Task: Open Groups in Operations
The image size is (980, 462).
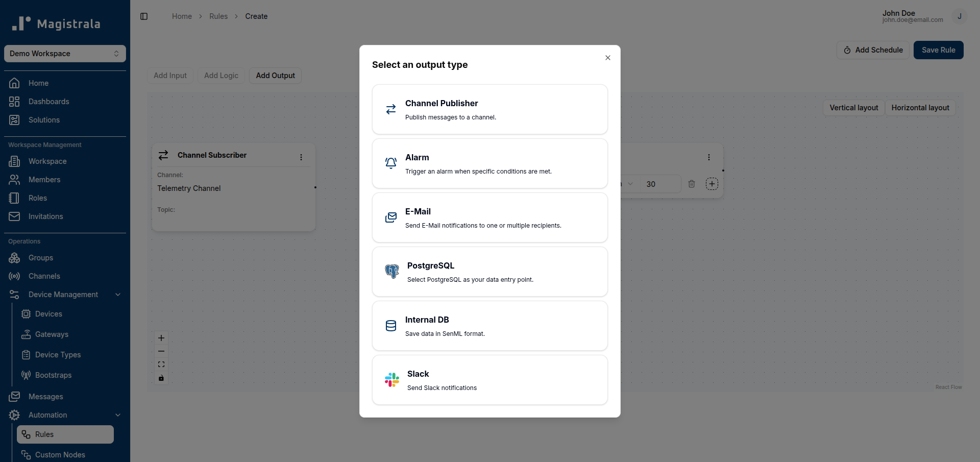Action: (x=65, y=258)
